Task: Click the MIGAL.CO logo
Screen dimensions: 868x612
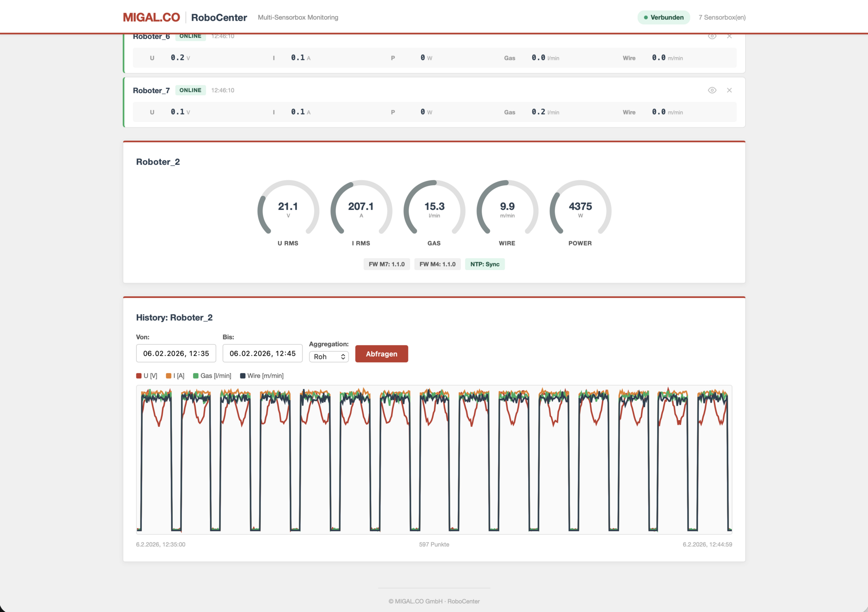Action: coord(151,17)
